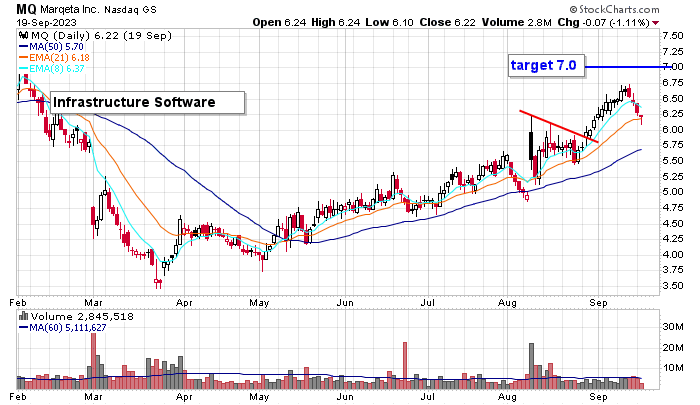The width and height of the screenshot is (700, 405).
Task: Click the 7.00 price axis label
Action: coord(673,67)
